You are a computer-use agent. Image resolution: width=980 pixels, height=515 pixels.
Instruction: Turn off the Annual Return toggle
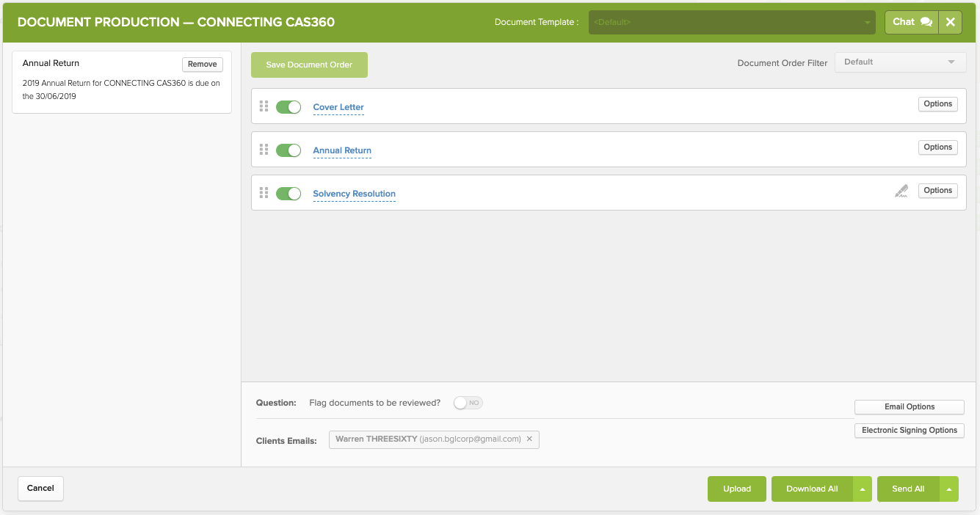pos(288,150)
